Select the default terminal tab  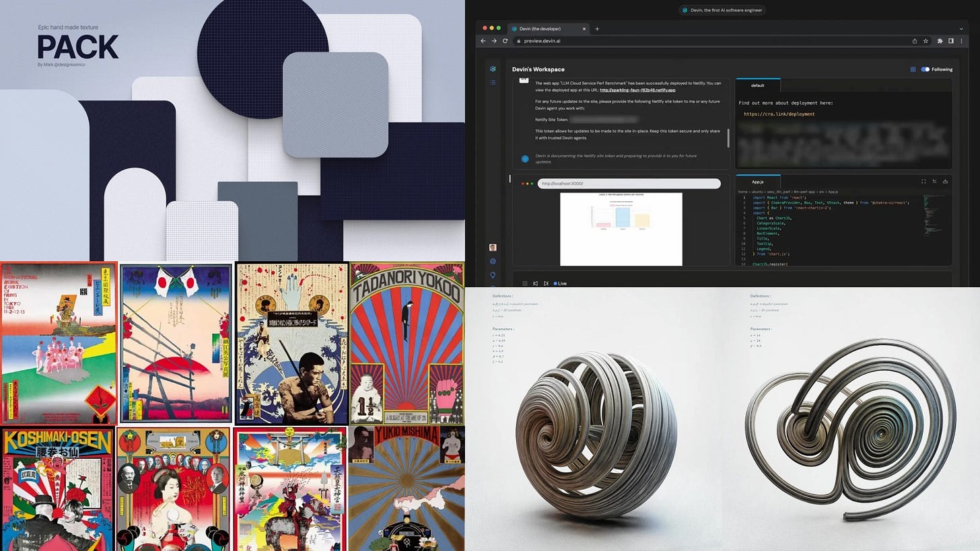pos(758,85)
